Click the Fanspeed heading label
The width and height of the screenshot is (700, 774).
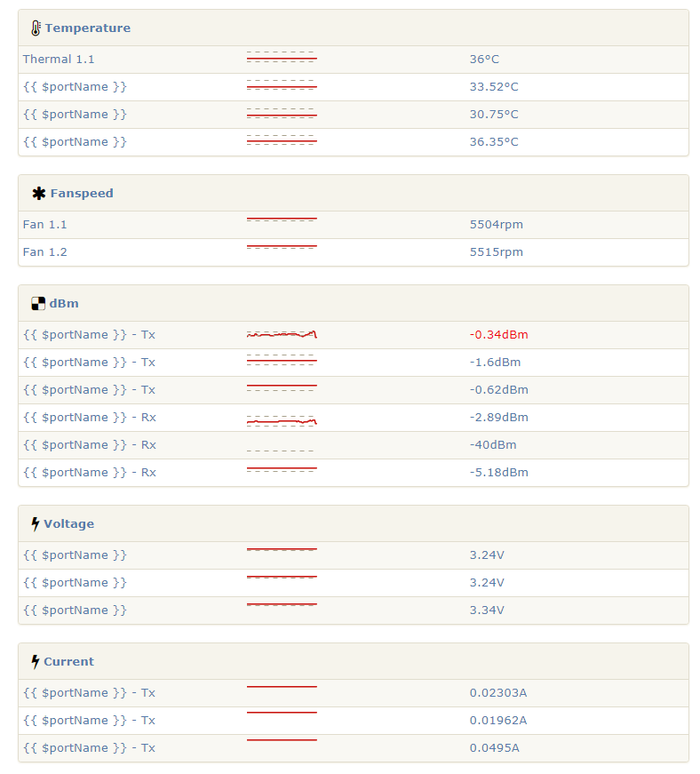click(84, 193)
